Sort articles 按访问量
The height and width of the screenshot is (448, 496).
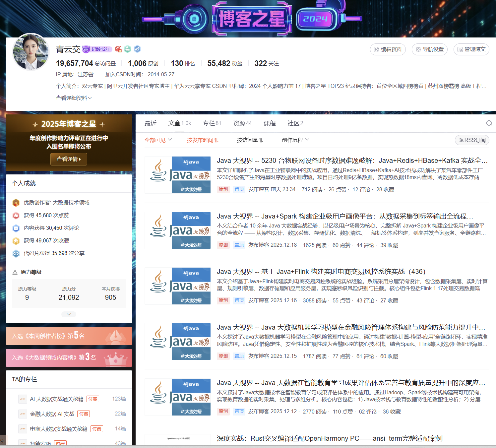pos(250,140)
